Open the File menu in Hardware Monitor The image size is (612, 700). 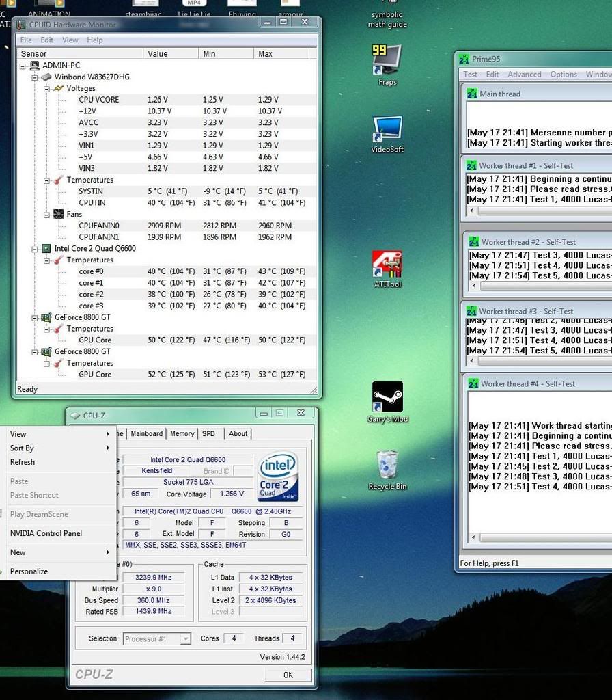(x=26, y=40)
